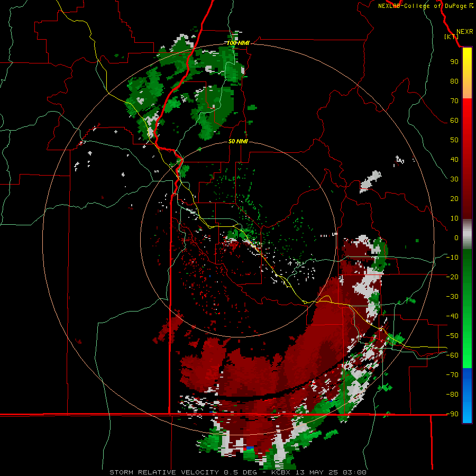The image size is (476, 476).
Task: Click the 90 value on velocity scale
Action: click(454, 62)
